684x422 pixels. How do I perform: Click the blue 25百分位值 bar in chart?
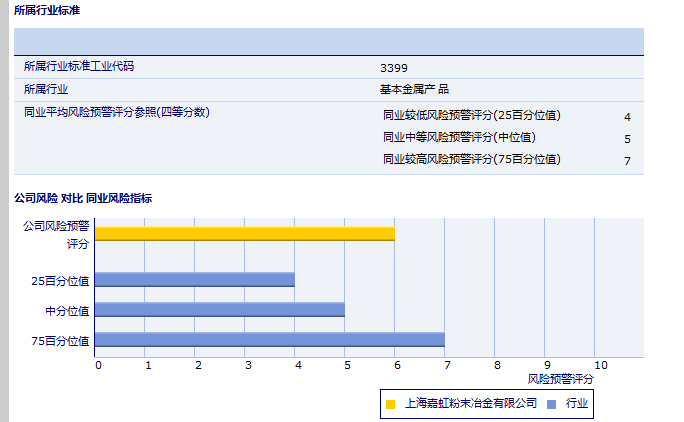click(195, 280)
